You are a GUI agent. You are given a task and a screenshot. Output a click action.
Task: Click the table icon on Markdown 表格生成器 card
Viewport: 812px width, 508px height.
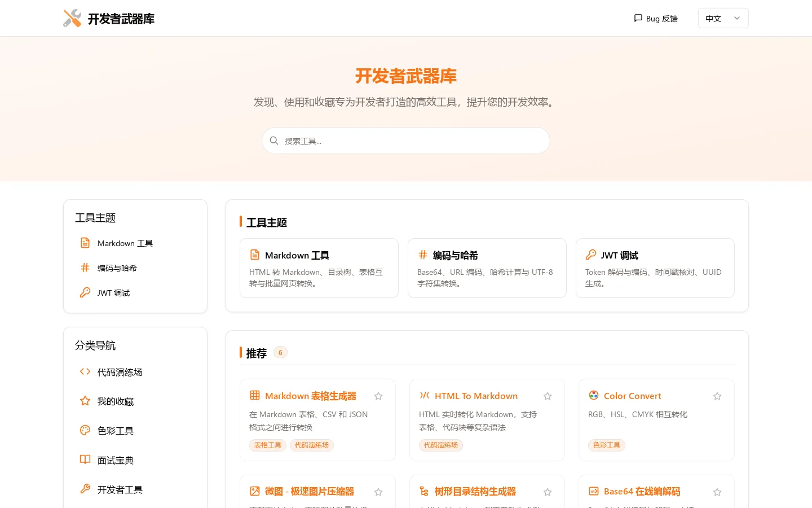255,395
